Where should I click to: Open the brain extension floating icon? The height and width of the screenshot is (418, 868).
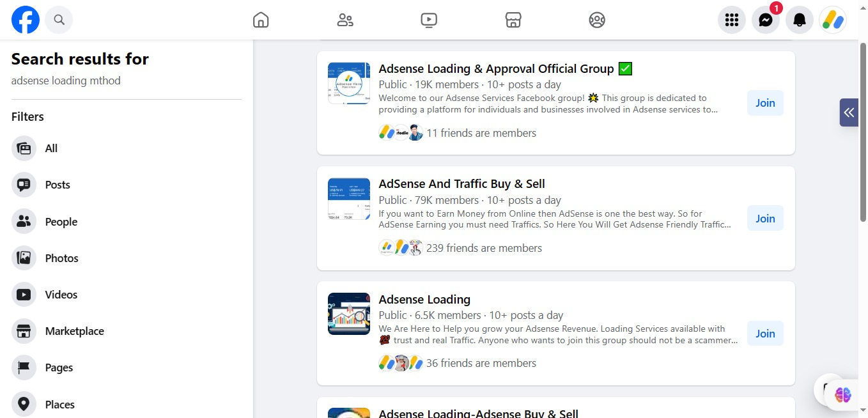coord(842,395)
